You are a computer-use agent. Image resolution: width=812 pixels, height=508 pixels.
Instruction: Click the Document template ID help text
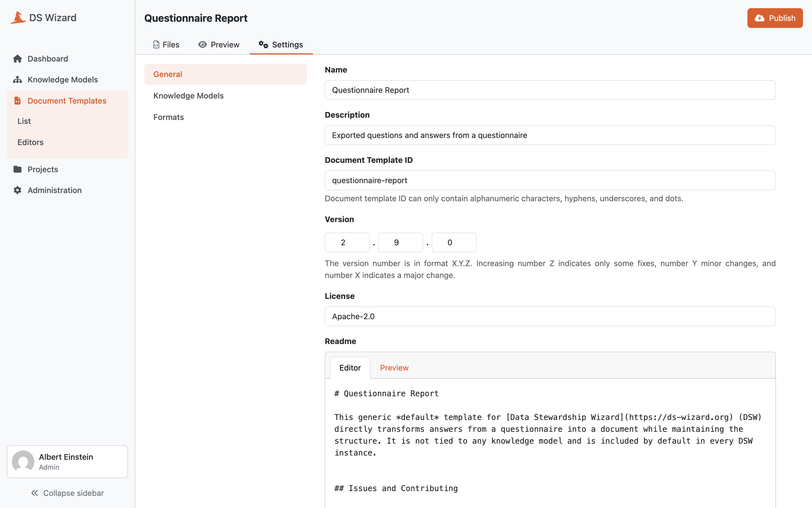tap(504, 199)
